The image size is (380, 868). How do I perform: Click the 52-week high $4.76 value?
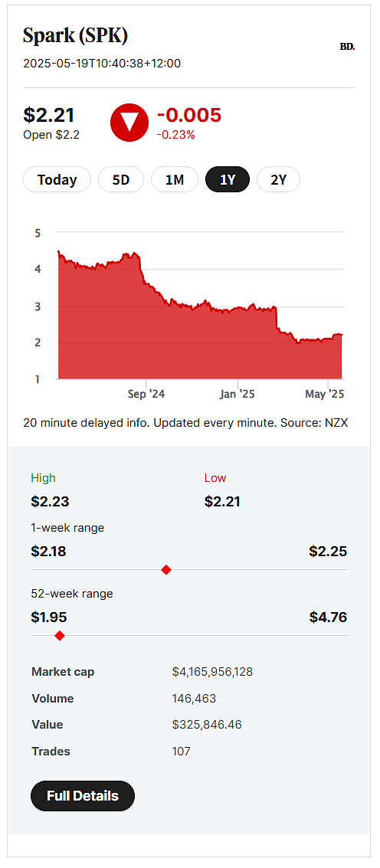(x=328, y=617)
